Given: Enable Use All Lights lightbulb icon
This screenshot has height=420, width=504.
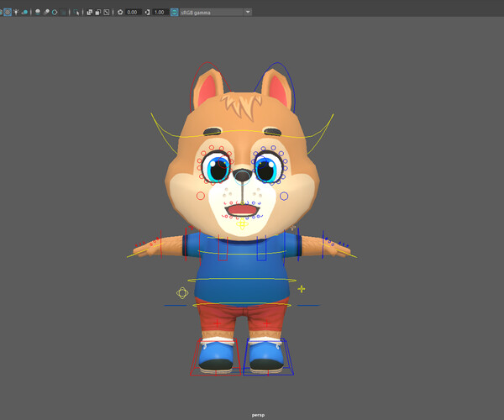Looking at the screenshot, I should point(16,13).
